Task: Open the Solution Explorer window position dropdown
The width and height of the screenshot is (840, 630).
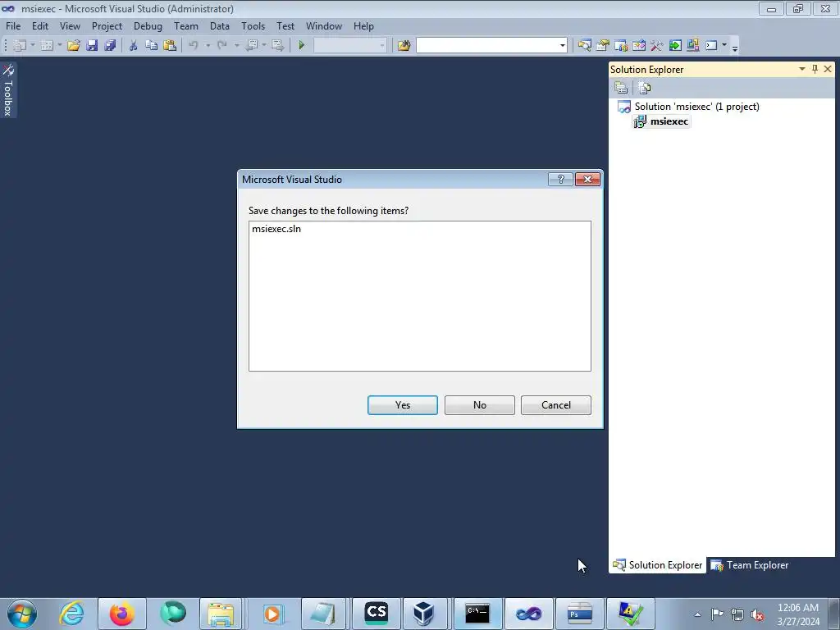Action: tap(802, 69)
